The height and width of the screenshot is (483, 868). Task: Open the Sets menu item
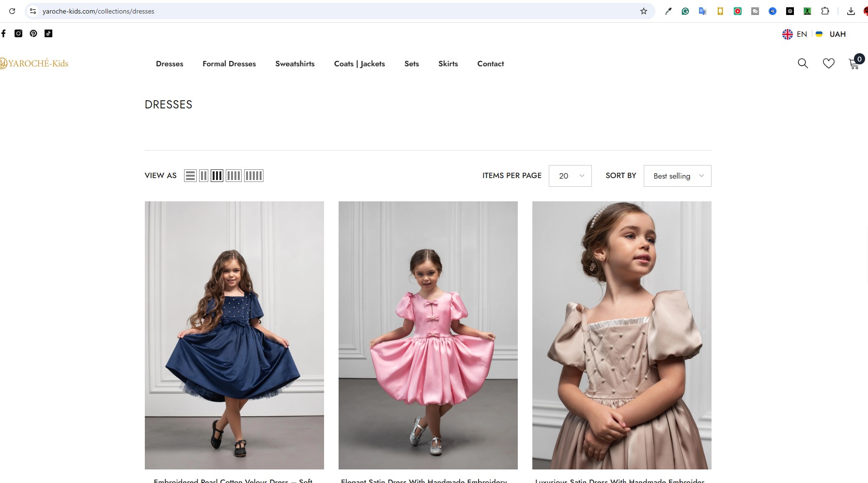[x=412, y=63]
